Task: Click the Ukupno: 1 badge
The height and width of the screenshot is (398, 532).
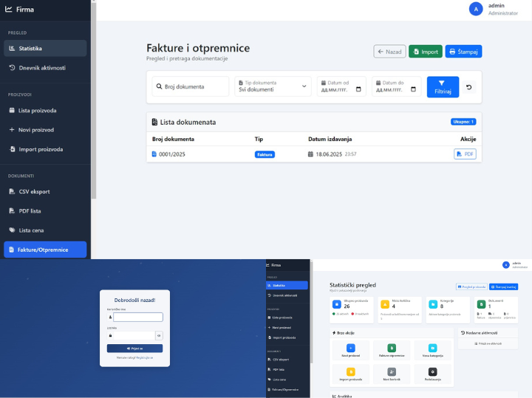Action: click(463, 122)
